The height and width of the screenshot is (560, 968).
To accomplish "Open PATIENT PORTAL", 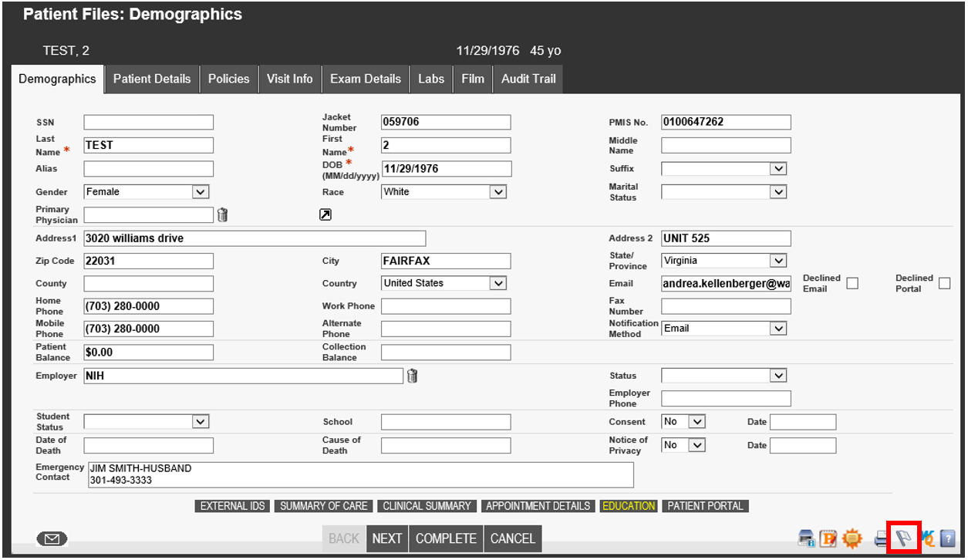I will (705, 506).
